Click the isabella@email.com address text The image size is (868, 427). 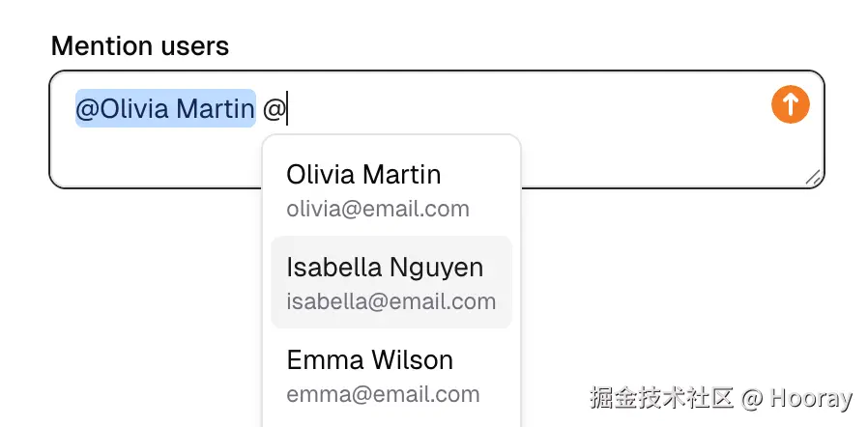tap(391, 301)
